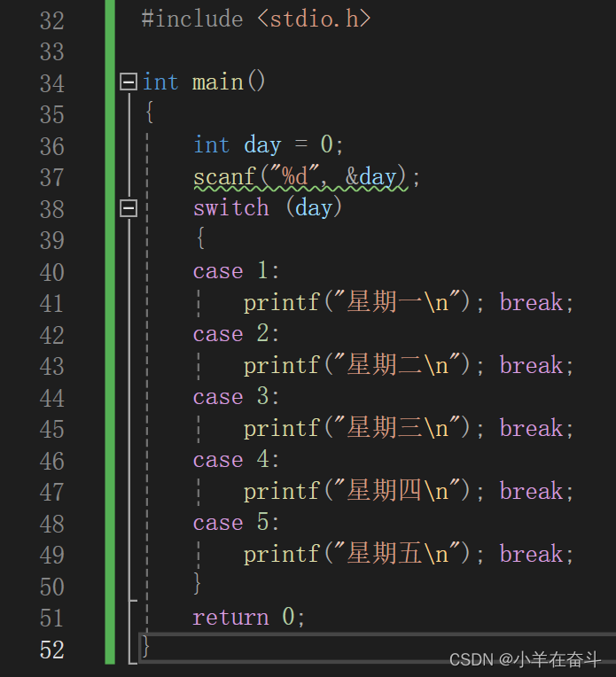Click printf with 星期四 string
Screen dimensions: 616x677
363,491
